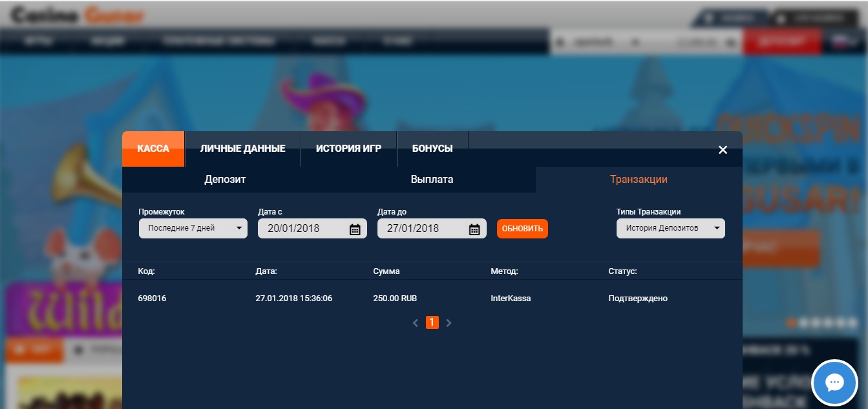Open the live chat bubble icon
Screen dimensions: 868x409
point(834,383)
